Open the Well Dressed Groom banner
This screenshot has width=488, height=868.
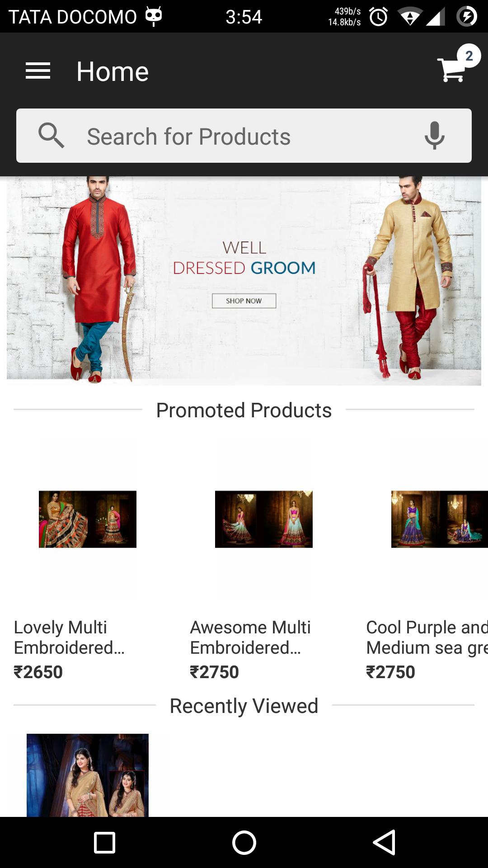pos(244,281)
